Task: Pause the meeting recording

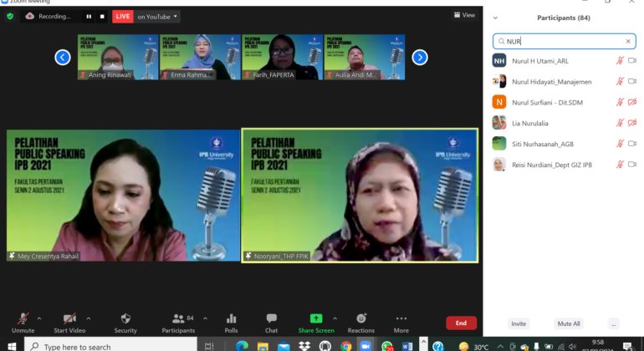Action: [89, 16]
